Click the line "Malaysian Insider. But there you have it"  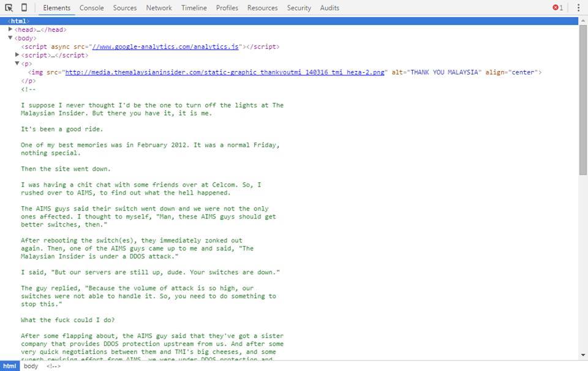(116, 113)
